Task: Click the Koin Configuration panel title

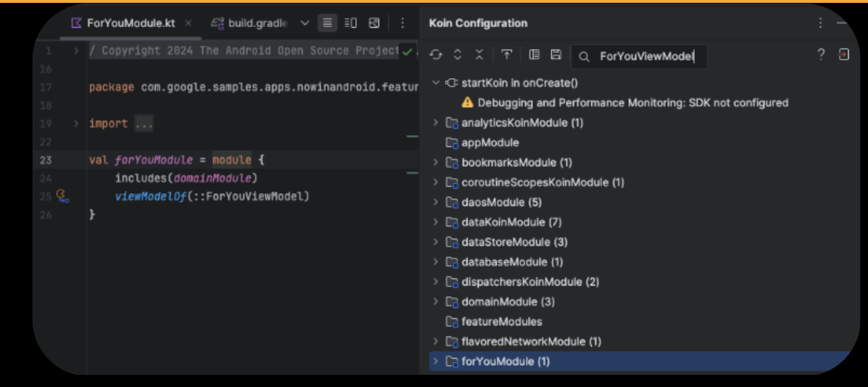Action: click(x=478, y=23)
